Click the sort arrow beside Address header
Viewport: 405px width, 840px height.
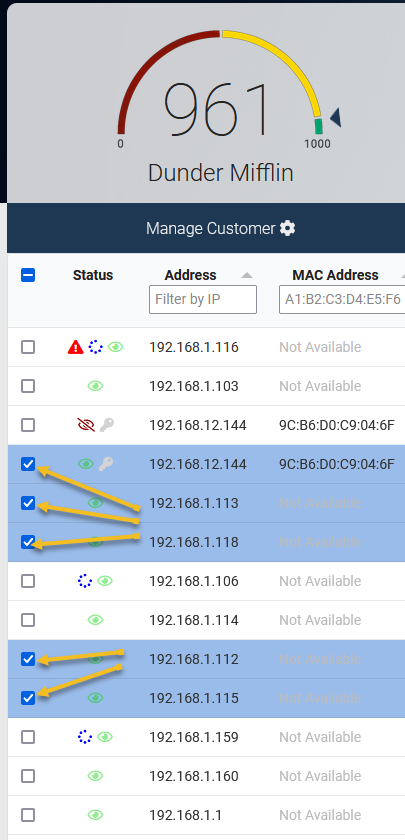point(246,275)
